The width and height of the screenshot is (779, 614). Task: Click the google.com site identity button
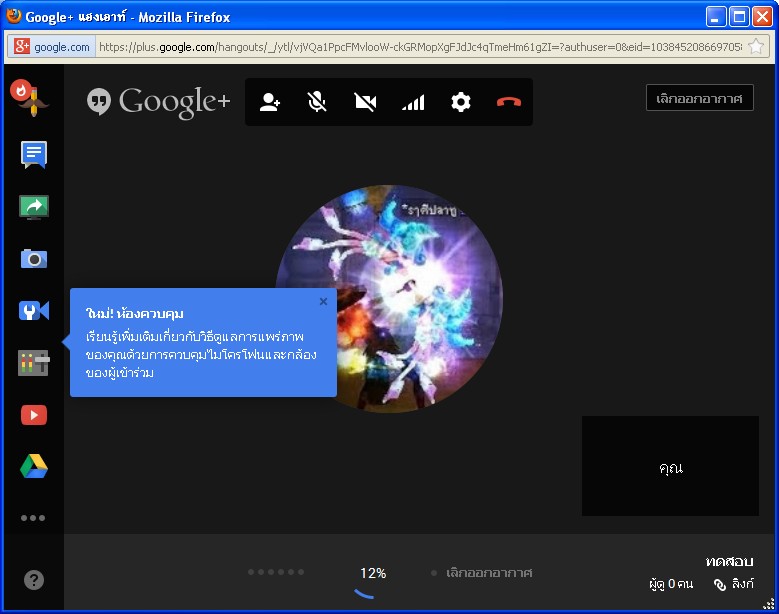[52, 47]
